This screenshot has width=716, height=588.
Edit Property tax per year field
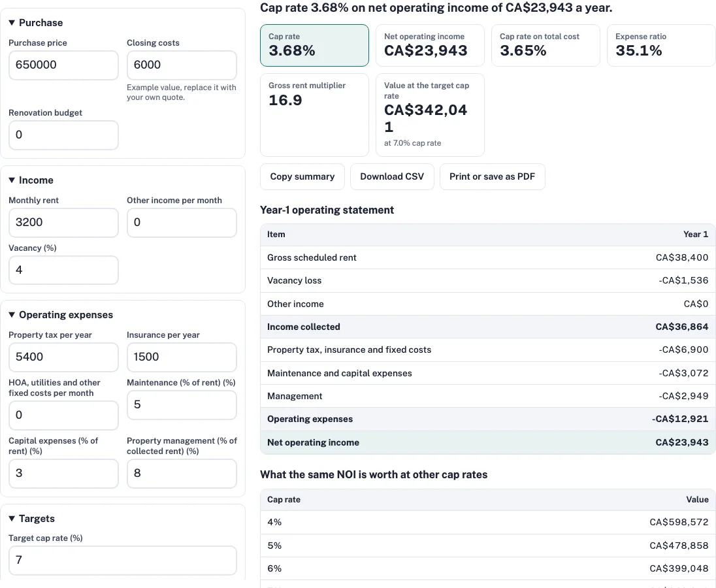coord(63,357)
